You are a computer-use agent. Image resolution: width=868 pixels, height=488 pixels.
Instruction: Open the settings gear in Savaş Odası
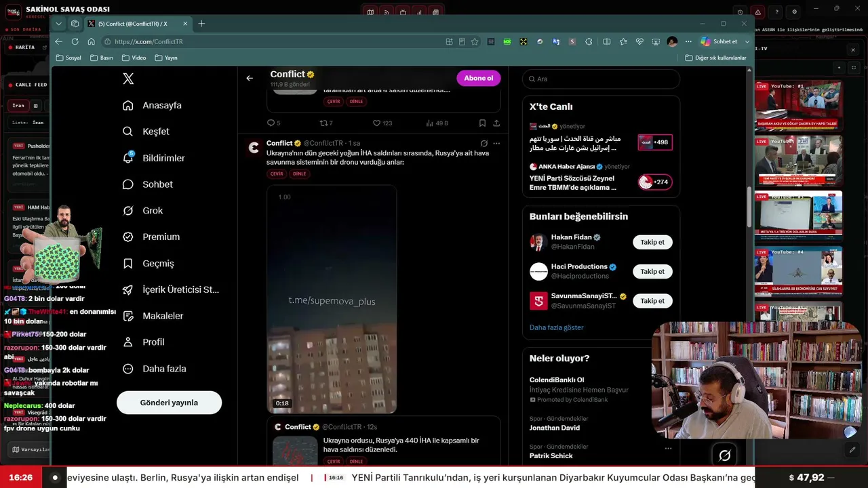point(795,12)
